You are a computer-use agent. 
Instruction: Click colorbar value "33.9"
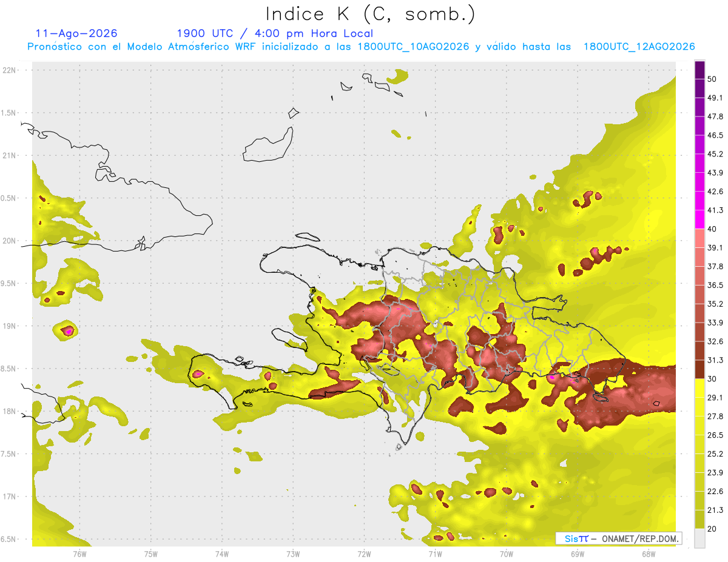(715, 323)
